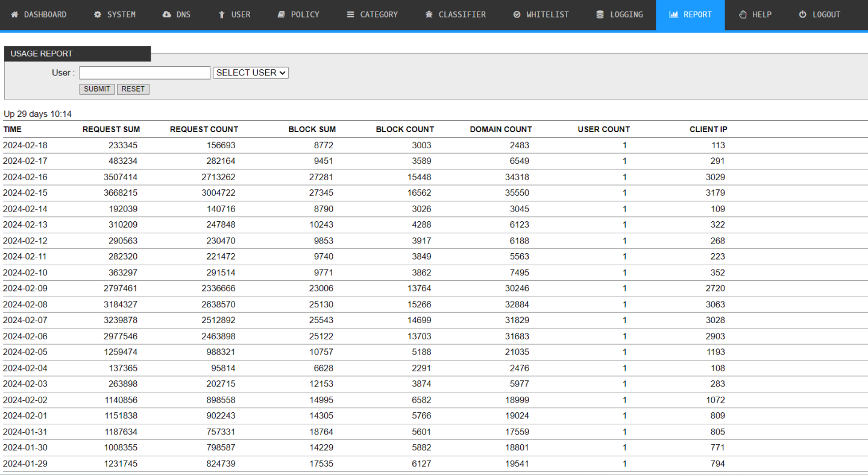Click the Logout power icon

coord(802,14)
